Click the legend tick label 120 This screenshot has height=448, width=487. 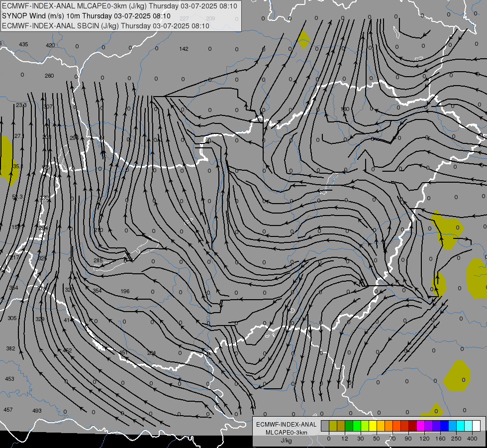tap(424, 439)
